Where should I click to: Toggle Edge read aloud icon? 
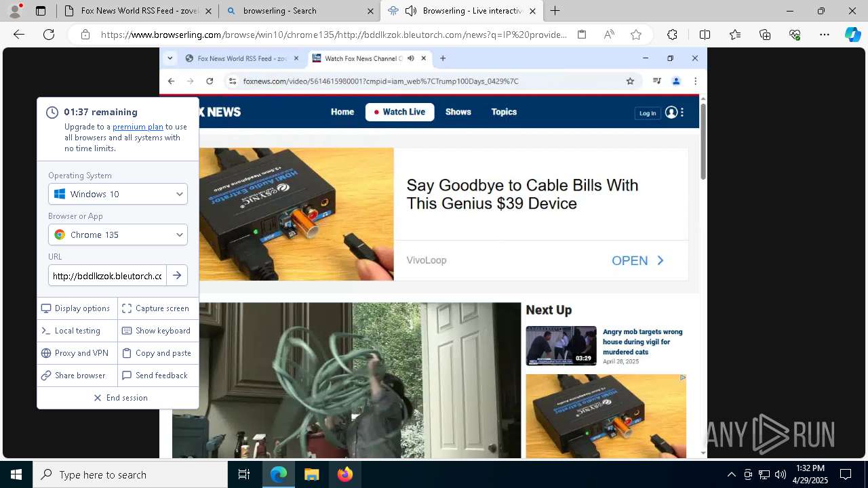(609, 35)
